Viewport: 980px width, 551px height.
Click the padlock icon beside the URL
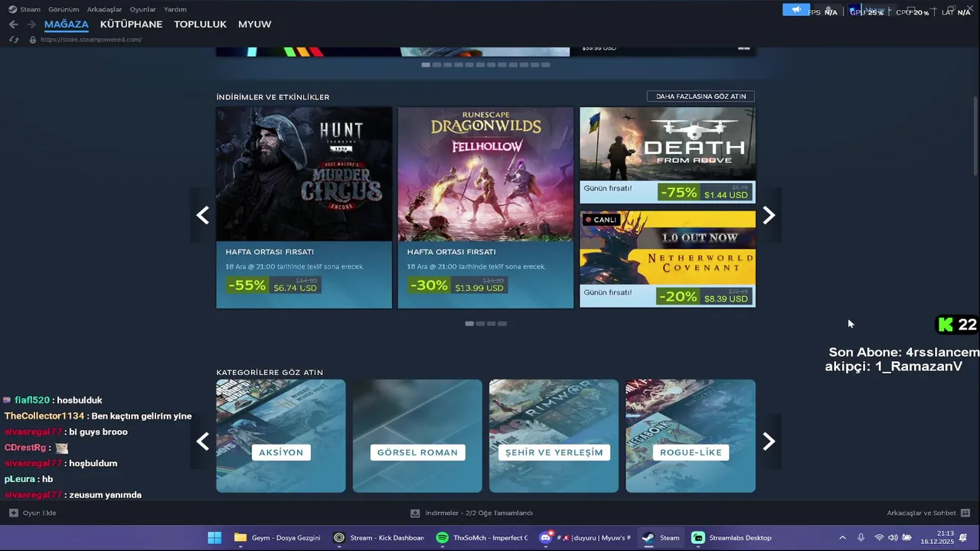pyautogui.click(x=33, y=40)
